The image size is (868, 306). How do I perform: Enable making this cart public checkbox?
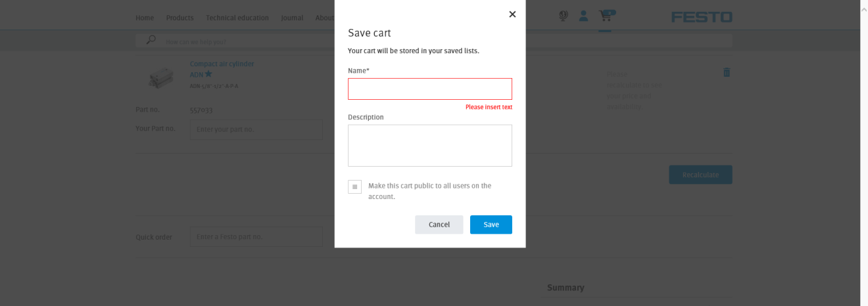(354, 186)
